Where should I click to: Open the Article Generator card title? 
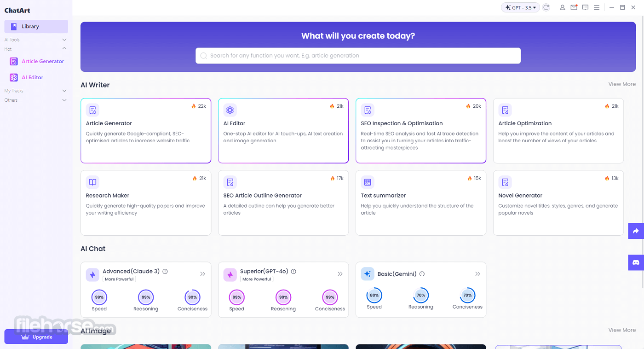pos(109,123)
